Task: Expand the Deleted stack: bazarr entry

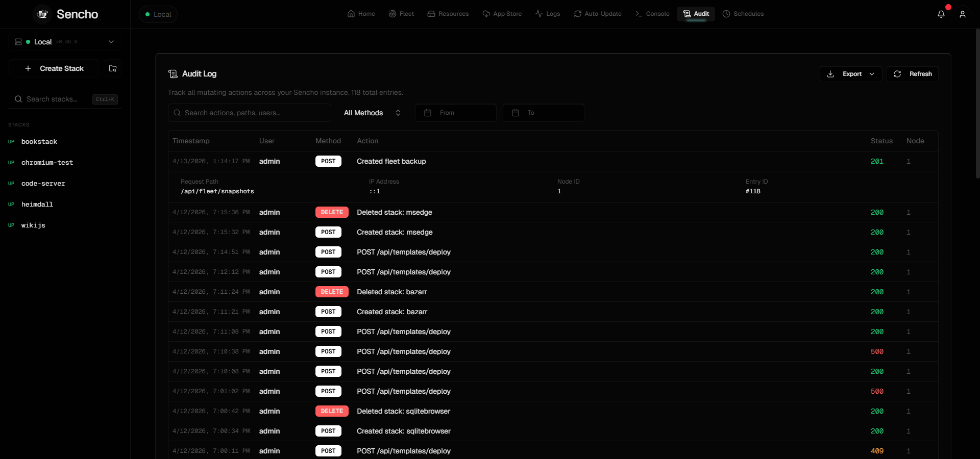Action: [553, 292]
